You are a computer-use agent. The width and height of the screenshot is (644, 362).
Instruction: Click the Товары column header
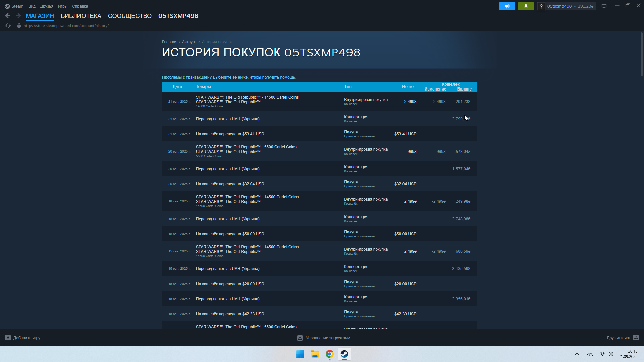point(203,87)
